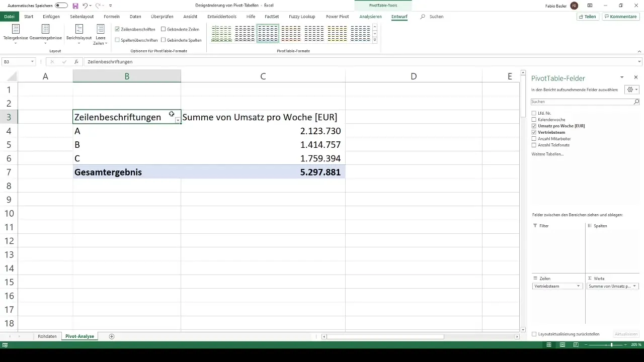Open the Datei tab
The width and height of the screenshot is (644, 362).
tap(9, 17)
